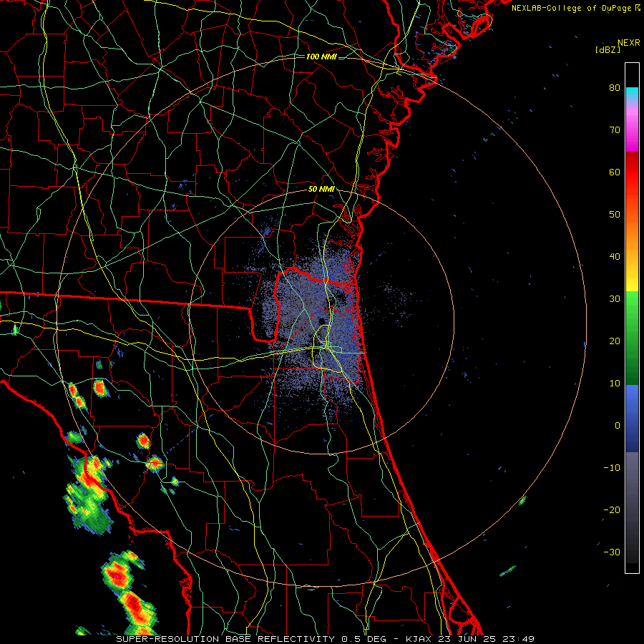
Task: Select the 100 NMI range ring label
Action: [321, 57]
